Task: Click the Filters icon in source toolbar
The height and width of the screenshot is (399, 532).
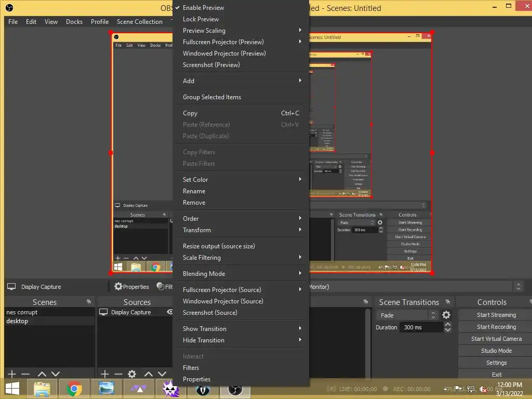Action: 160,286
